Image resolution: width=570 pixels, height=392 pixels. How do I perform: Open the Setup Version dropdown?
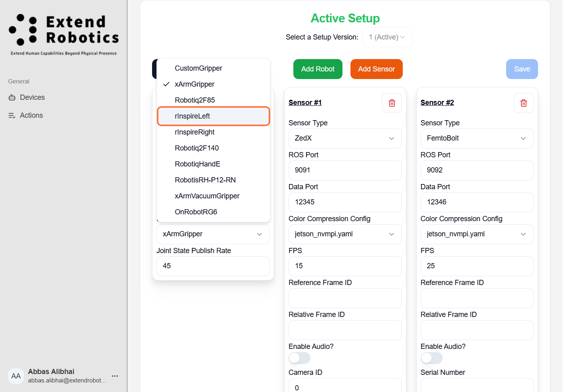[x=387, y=37]
